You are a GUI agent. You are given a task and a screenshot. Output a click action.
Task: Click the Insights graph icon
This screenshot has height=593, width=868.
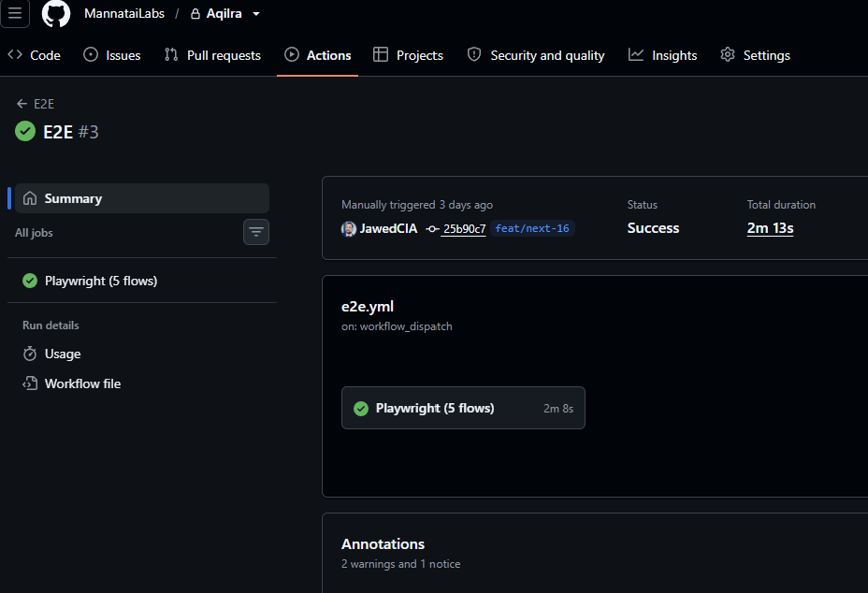coord(636,54)
